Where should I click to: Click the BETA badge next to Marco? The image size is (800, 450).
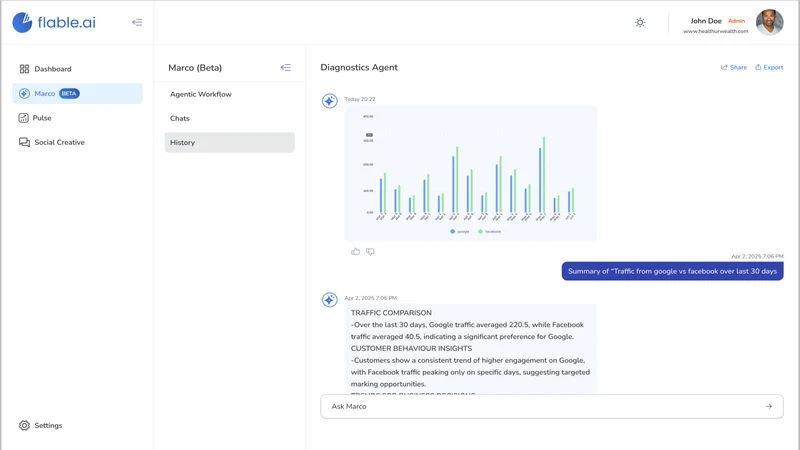coord(69,93)
